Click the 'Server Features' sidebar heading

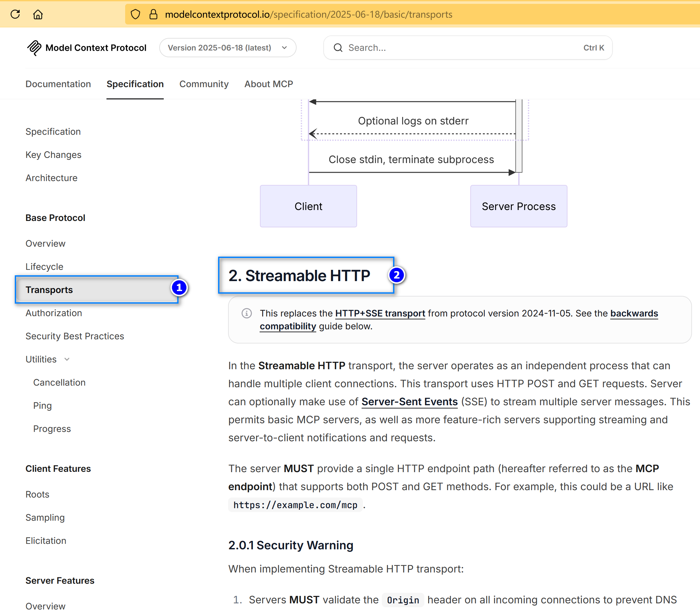click(60, 581)
